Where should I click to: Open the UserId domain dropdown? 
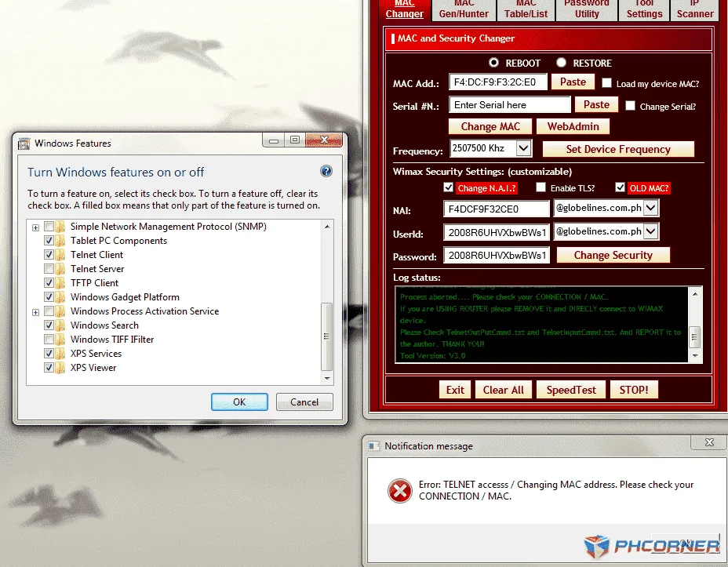[651, 231]
